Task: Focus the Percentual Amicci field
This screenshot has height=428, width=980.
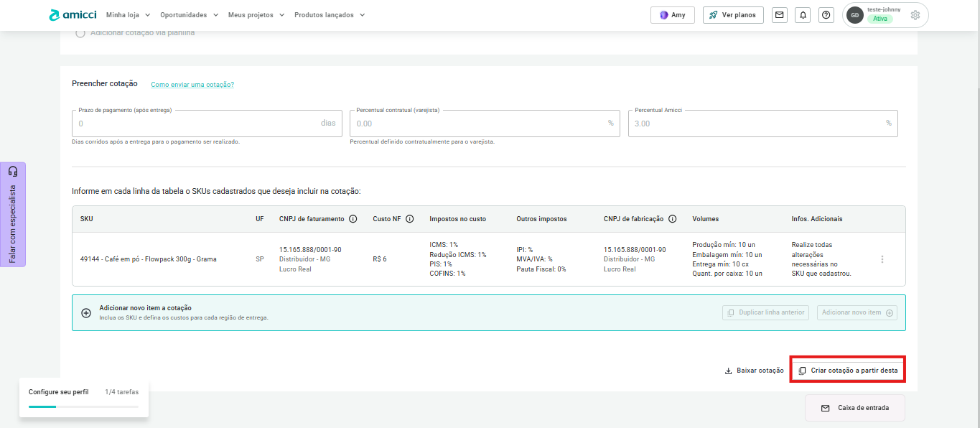Action: [763, 123]
